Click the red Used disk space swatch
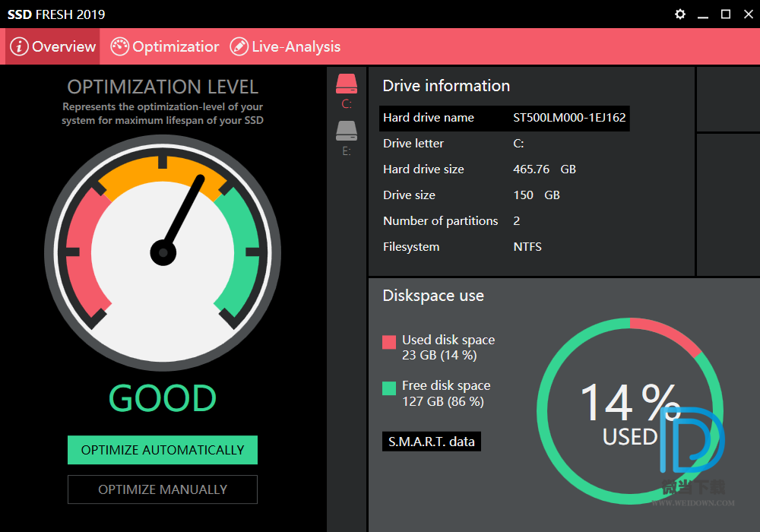760x532 pixels. [x=389, y=342]
